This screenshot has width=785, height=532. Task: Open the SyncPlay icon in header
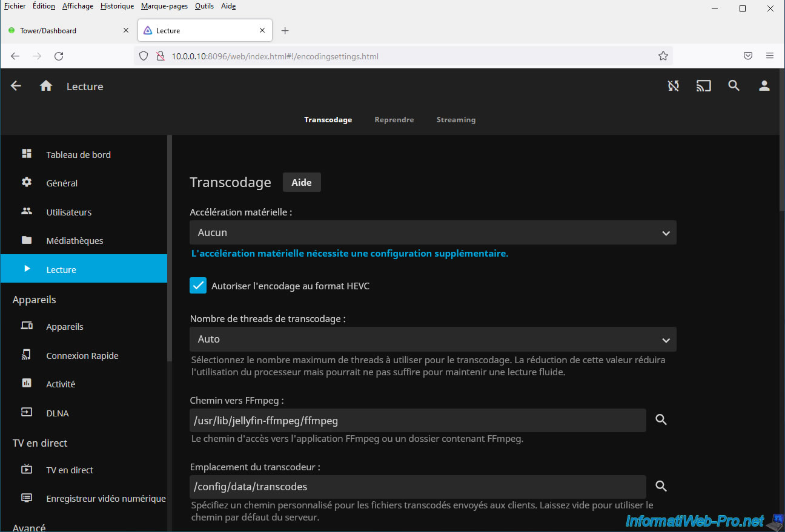[673, 86]
